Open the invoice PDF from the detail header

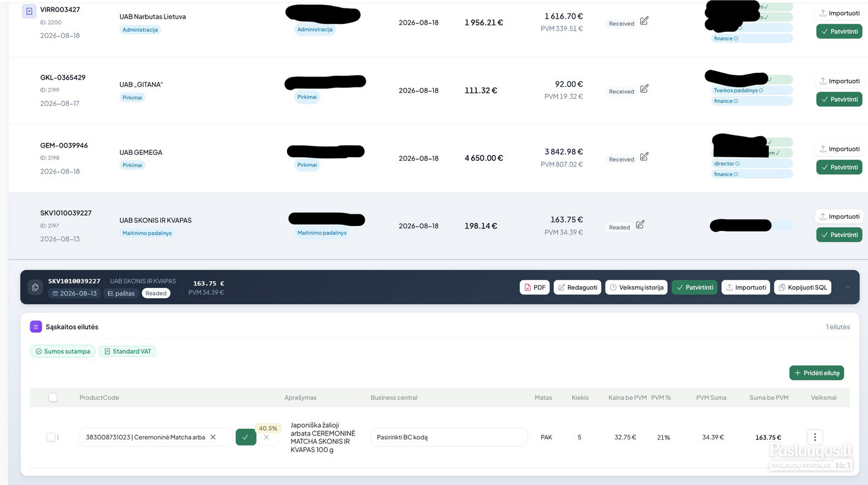click(535, 287)
